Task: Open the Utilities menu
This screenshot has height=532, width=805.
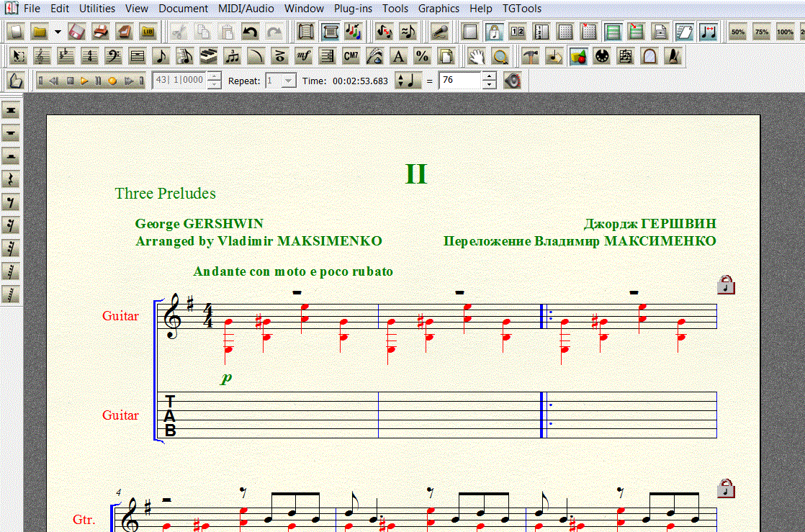Action: click(97, 8)
